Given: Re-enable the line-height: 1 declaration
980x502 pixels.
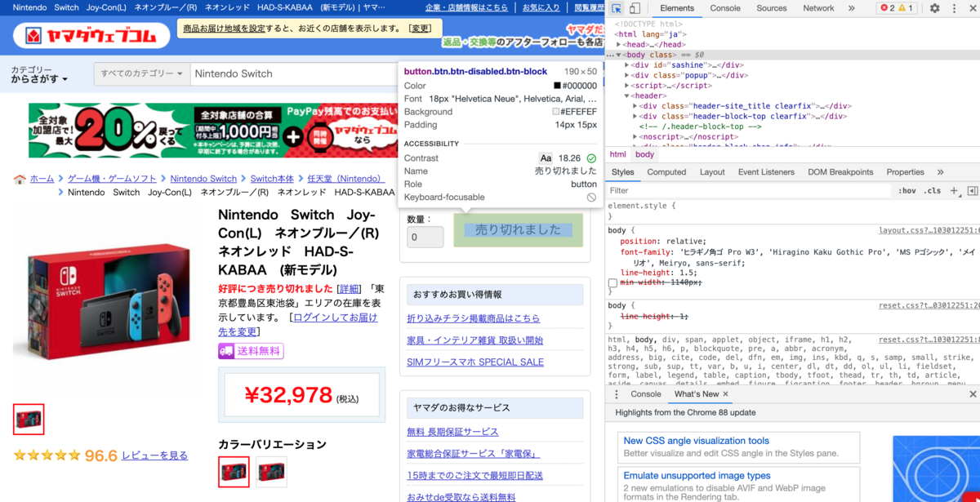Looking at the screenshot, I should click(613, 317).
